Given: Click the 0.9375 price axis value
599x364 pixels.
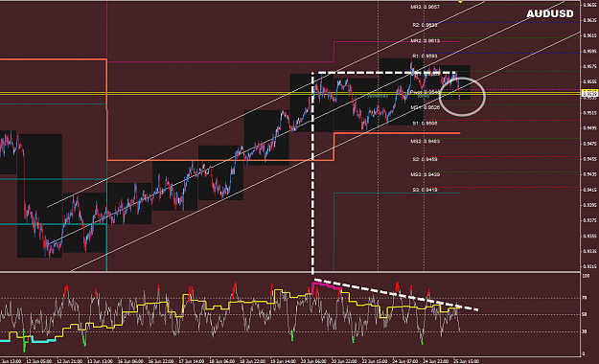Looking at the screenshot, I should pyautogui.click(x=589, y=220).
